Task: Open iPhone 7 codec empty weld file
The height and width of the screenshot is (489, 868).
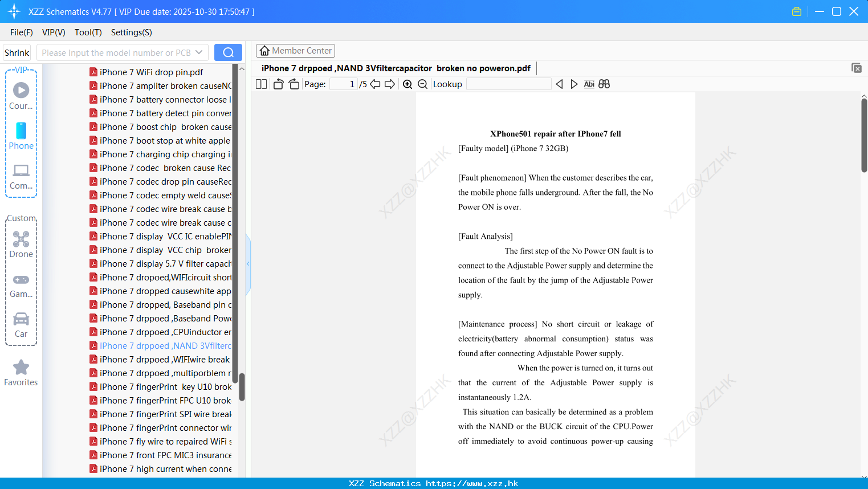Action: coord(160,195)
